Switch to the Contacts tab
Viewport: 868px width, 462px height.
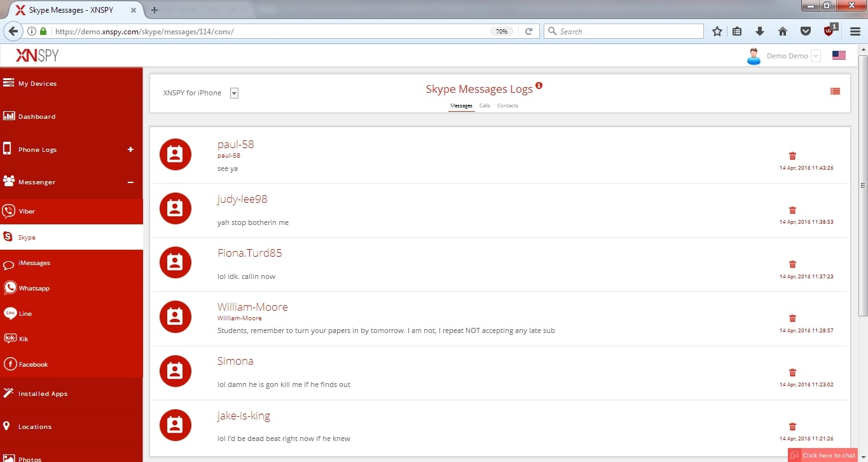coord(507,105)
